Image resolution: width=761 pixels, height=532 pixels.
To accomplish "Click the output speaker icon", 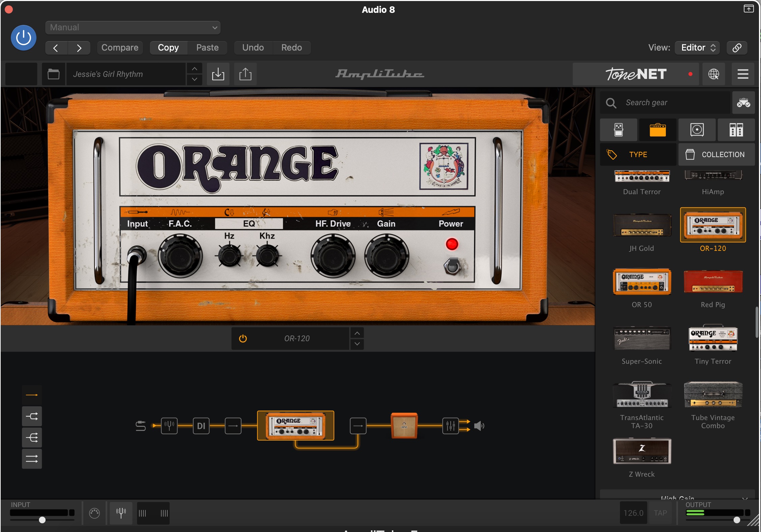I will coord(479,426).
